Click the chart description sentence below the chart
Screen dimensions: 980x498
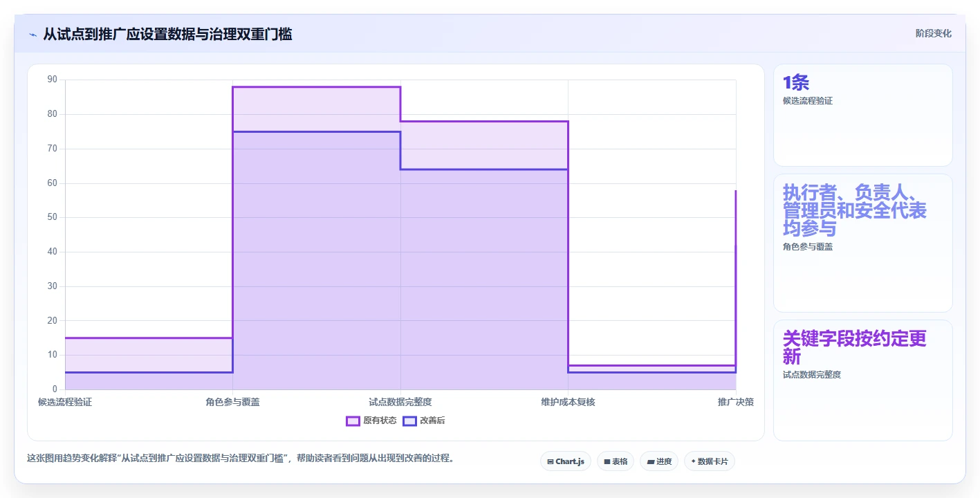(240, 458)
